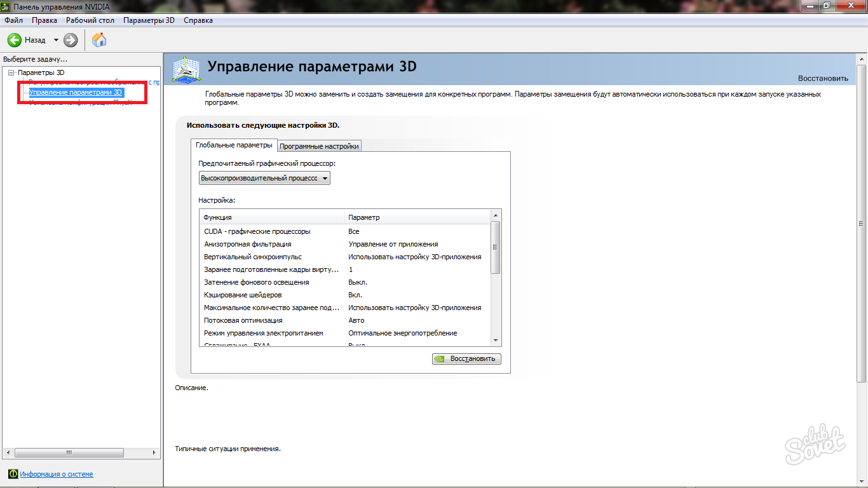Viewport: 868px width, 488px height.
Task: Click the system information icon
Action: [13, 474]
